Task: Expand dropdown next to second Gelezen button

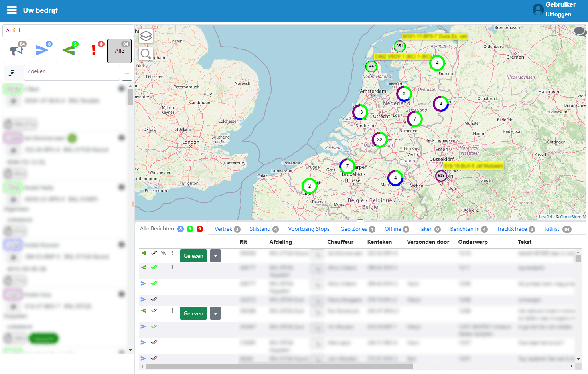Action: click(x=215, y=313)
